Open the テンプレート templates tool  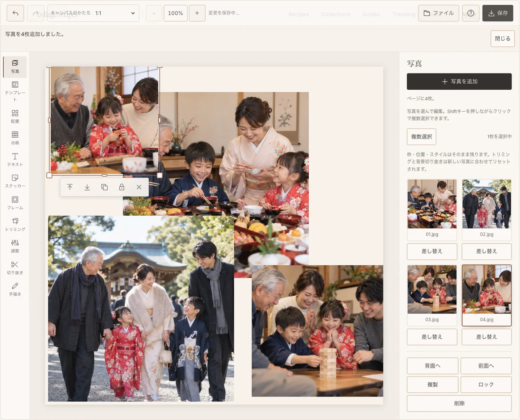pos(15,91)
